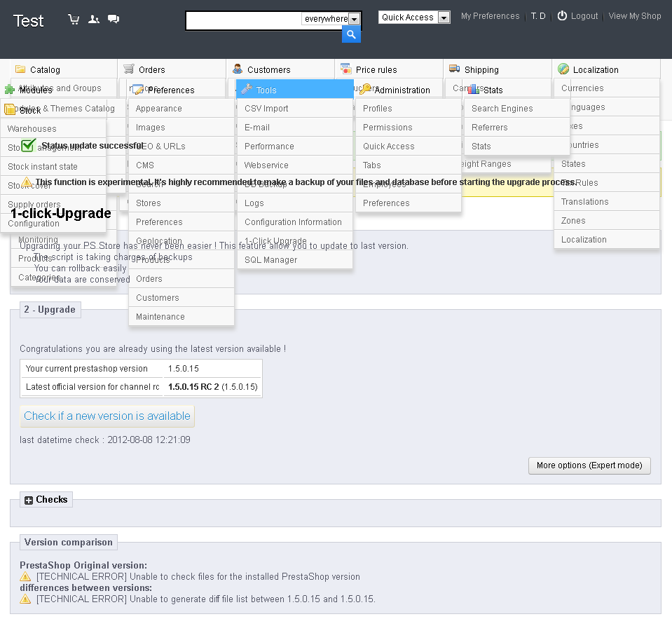The height and width of the screenshot is (619, 672).
Task: Open the 'everywhere' search scope dropdown
Action: [330, 19]
